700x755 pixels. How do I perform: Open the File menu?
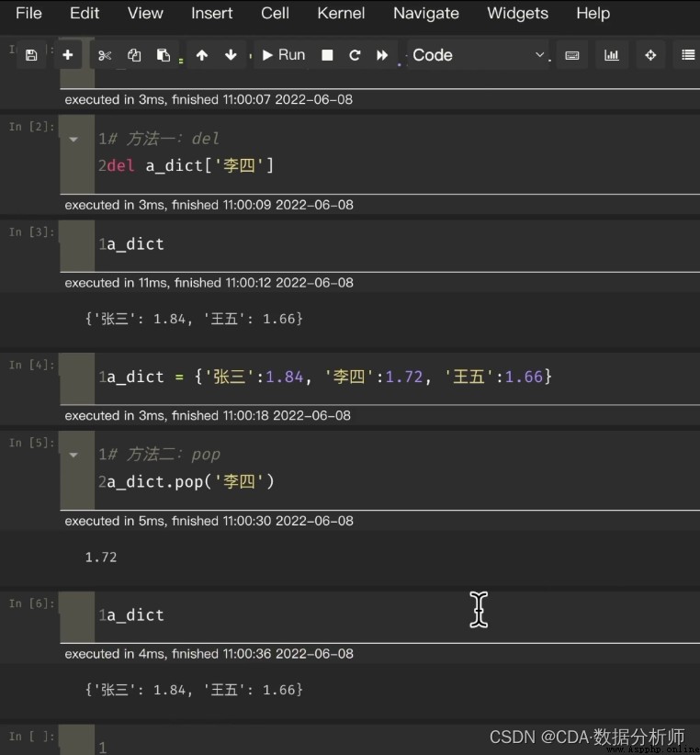pyautogui.click(x=28, y=14)
